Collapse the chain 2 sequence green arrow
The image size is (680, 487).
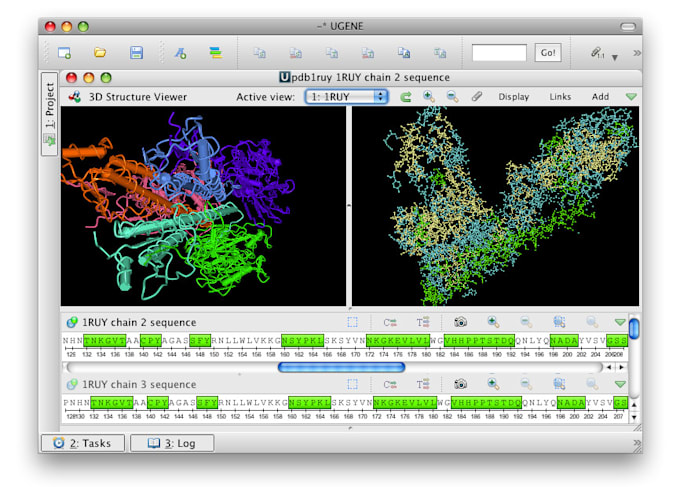620,323
